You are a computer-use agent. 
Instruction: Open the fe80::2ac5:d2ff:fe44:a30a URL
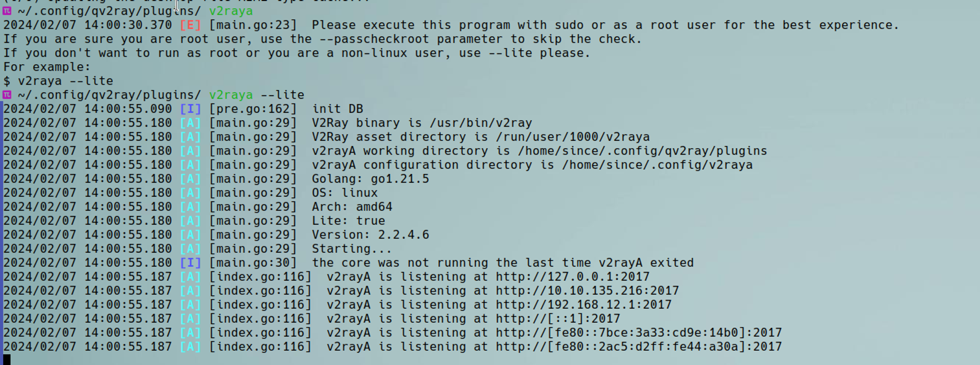[638, 347]
